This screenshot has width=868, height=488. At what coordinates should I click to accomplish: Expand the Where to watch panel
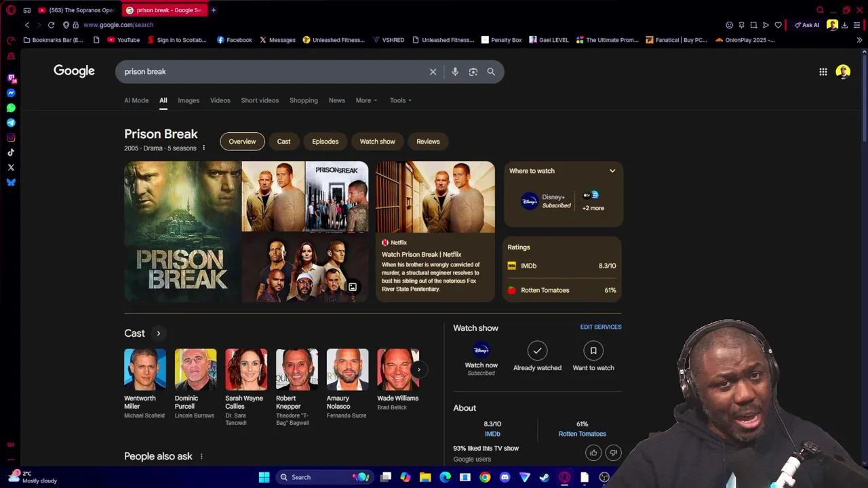pos(612,171)
